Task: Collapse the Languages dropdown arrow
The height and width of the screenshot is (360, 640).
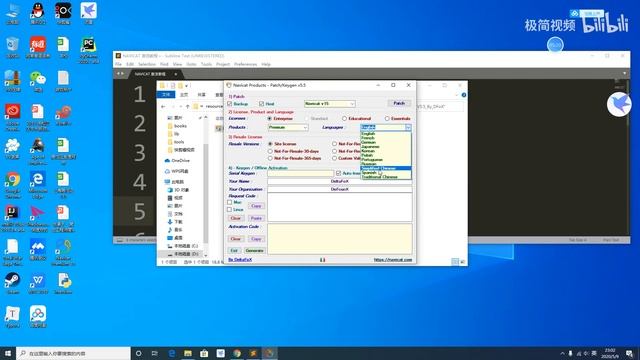Action: click(408, 127)
